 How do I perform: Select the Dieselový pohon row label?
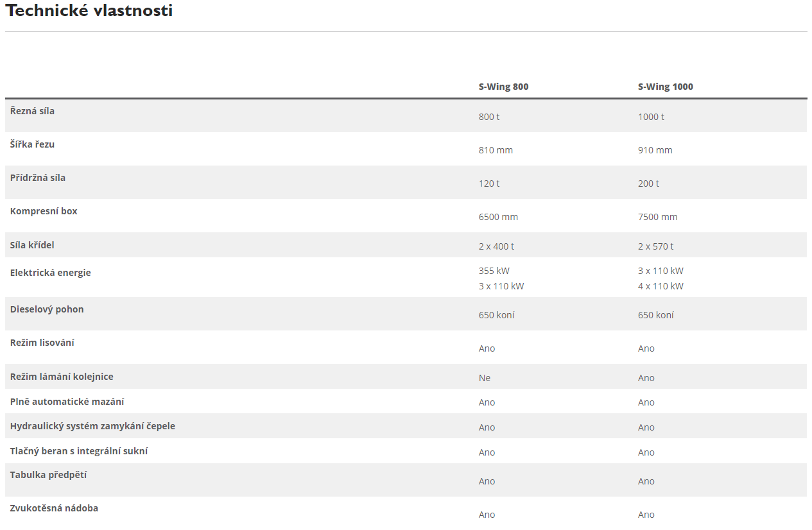tap(47, 309)
